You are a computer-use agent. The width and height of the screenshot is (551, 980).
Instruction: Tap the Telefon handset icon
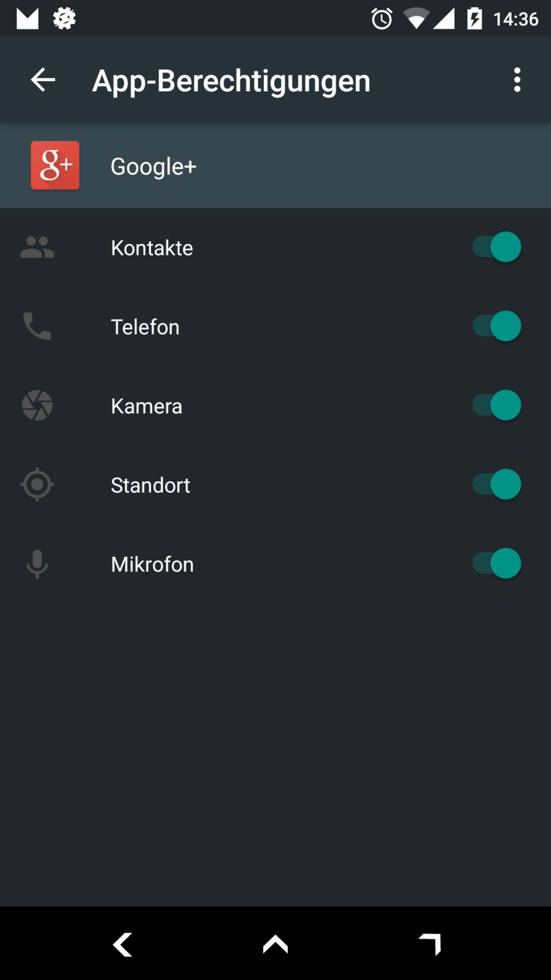[x=37, y=326]
